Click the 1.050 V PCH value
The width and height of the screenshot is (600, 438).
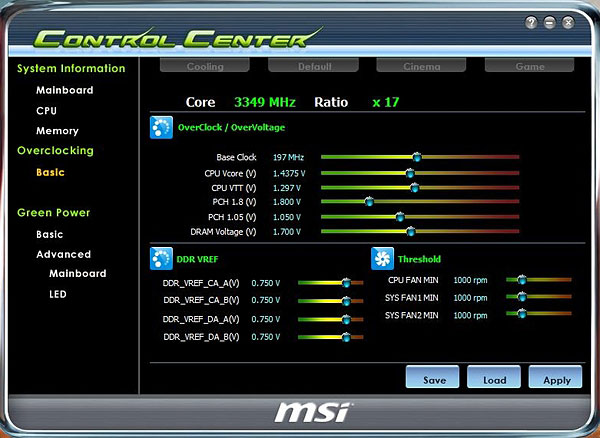[x=287, y=217]
